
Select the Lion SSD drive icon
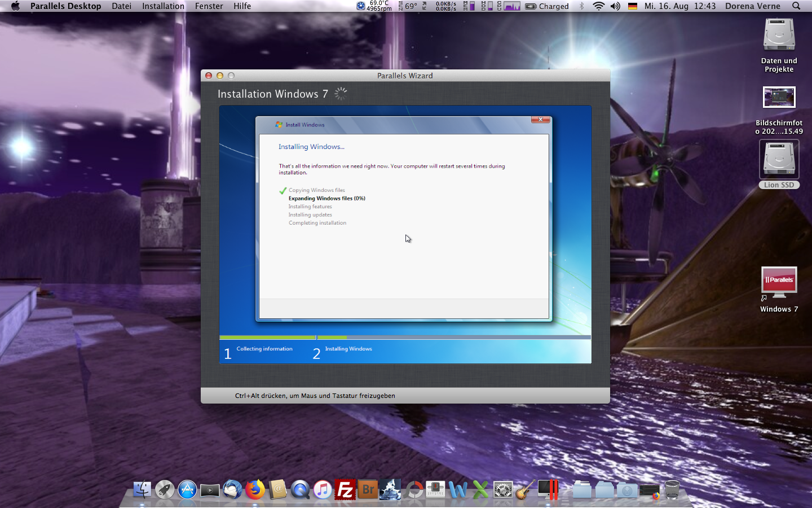tap(779, 160)
